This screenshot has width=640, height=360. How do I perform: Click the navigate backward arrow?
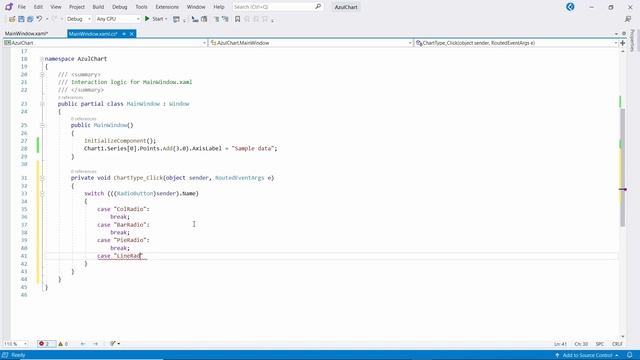(x=83, y=344)
